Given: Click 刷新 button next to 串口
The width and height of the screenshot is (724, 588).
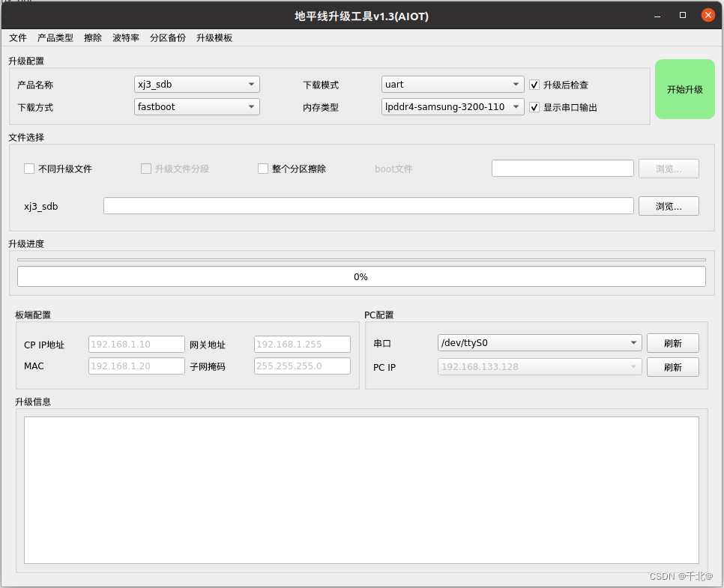Looking at the screenshot, I should [x=673, y=343].
